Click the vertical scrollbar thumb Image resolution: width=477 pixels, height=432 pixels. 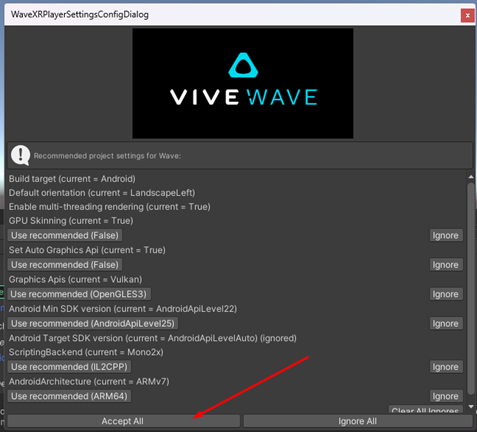[471, 288]
